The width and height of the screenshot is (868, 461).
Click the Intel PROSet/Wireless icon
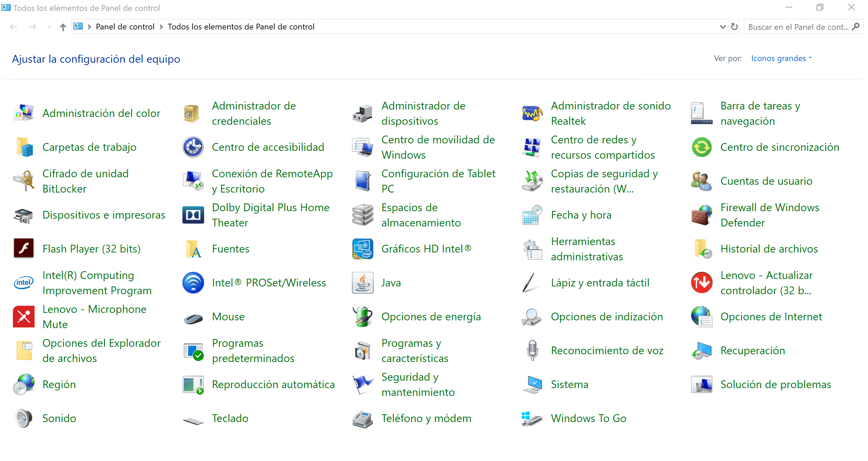coord(193,283)
